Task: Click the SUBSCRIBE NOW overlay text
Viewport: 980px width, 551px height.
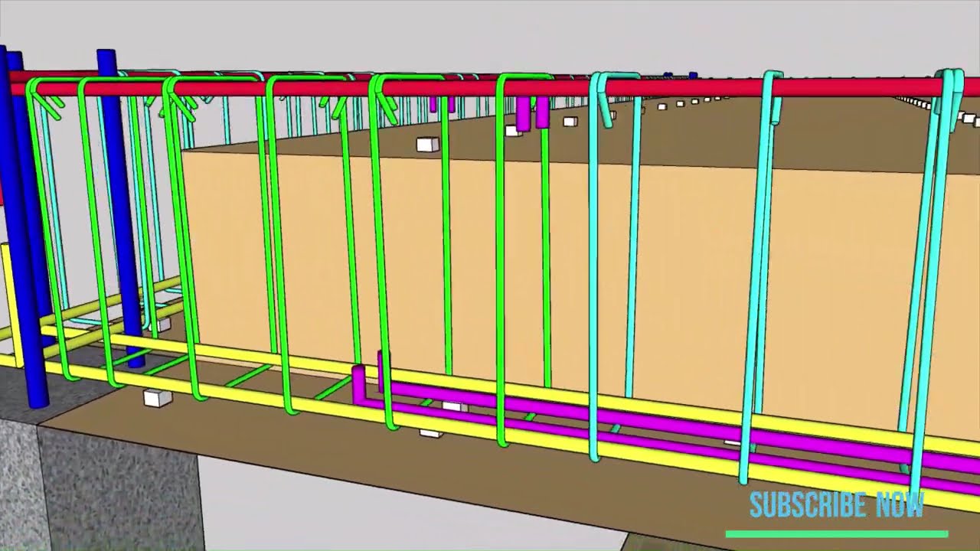Action: point(837,505)
